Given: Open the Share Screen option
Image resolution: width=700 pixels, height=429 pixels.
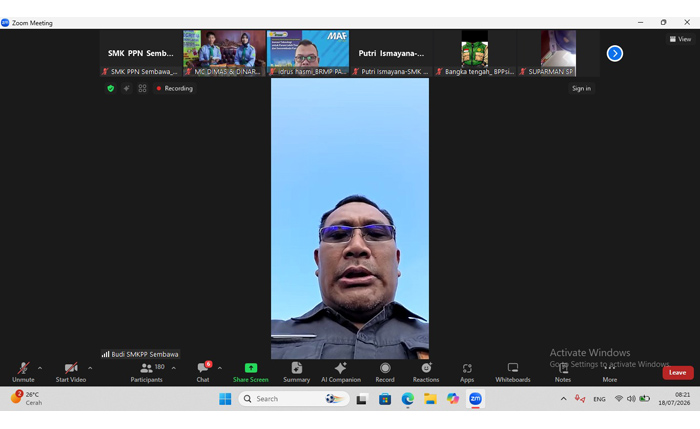Looking at the screenshot, I should (250, 372).
